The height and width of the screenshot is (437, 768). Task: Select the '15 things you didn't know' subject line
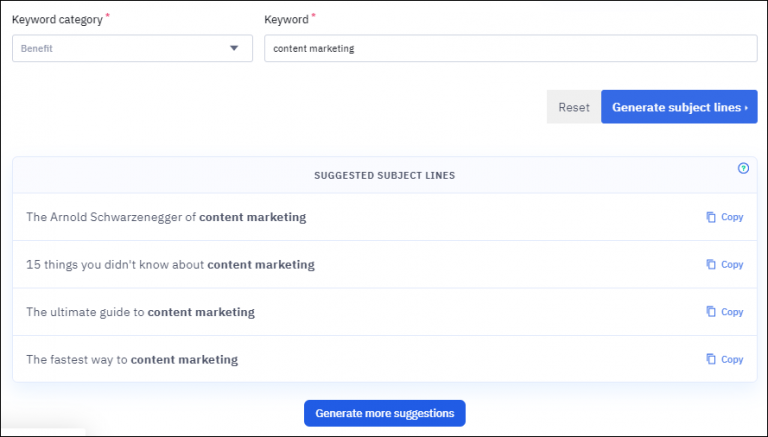tap(170, 265)
